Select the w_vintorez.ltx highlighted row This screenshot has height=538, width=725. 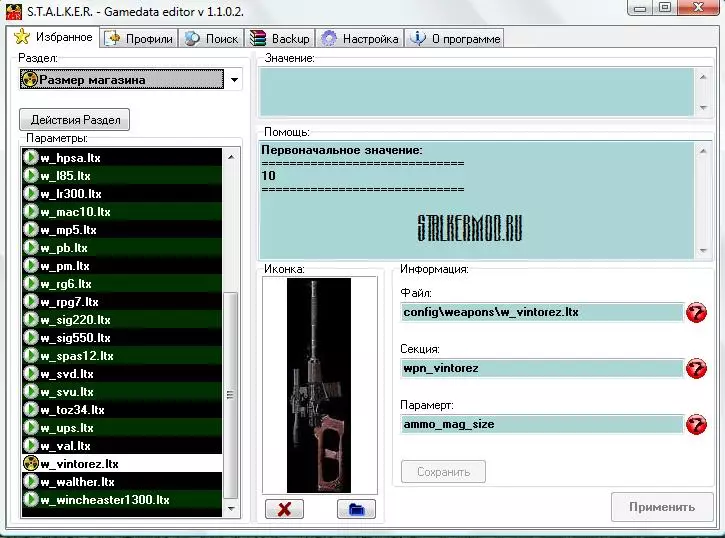[122, 464]
